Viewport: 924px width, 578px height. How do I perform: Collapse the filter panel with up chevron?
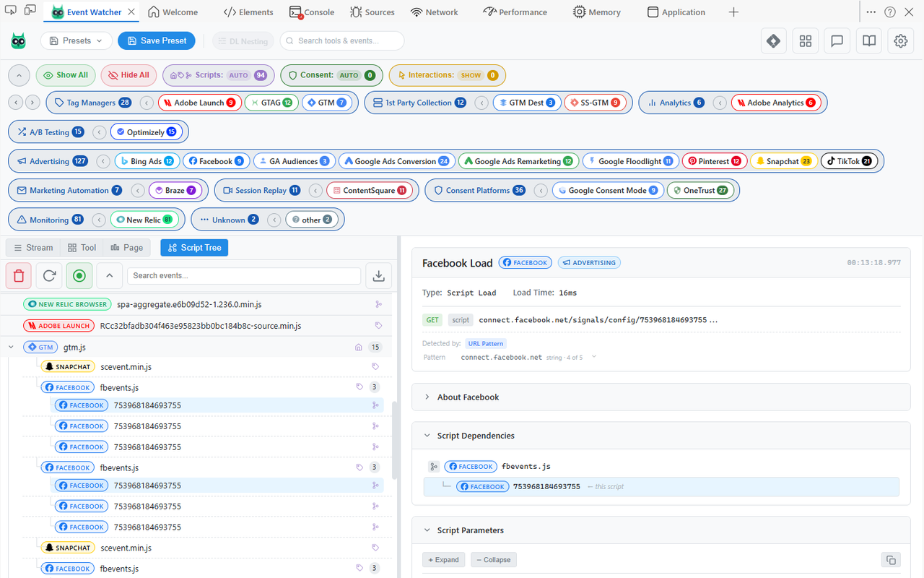pyautogui.click(x=19, y=75)
